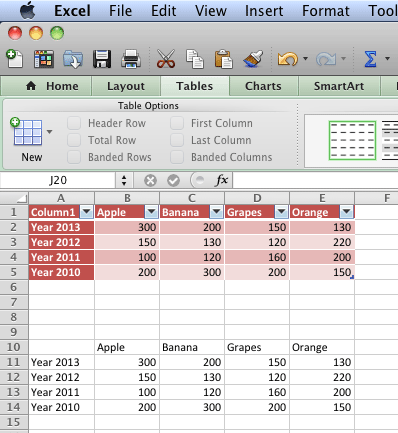This screenshot has height=433, width=398.
Task: Expand the AutoSum options arrow
Action: (387, 59)
